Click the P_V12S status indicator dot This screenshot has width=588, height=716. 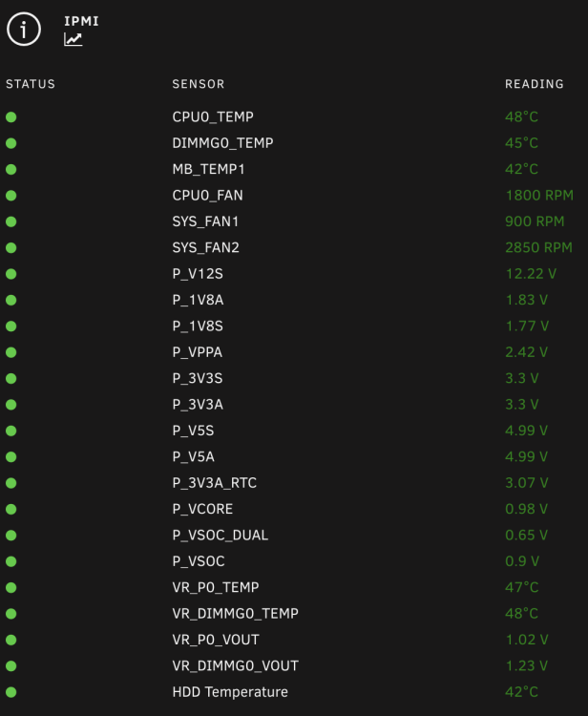[x=11, y=274]
